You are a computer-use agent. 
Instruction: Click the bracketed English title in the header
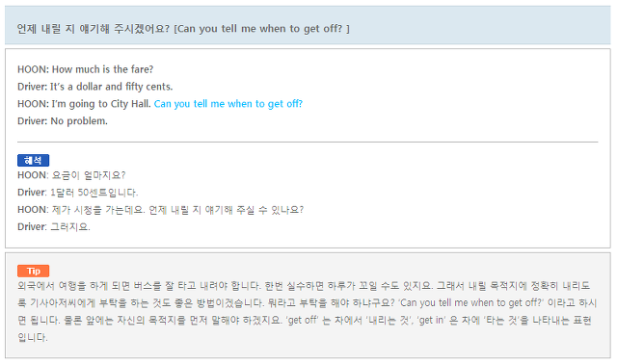[x=261, y=29]
